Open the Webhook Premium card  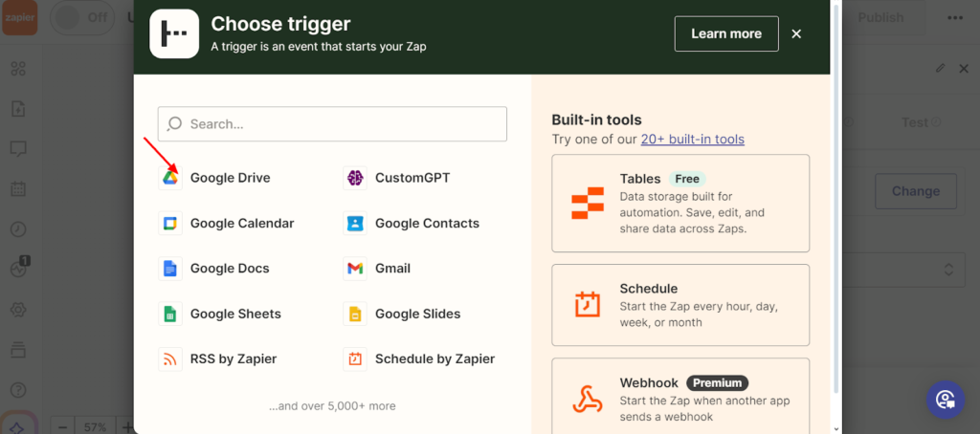tap(680, 396)
